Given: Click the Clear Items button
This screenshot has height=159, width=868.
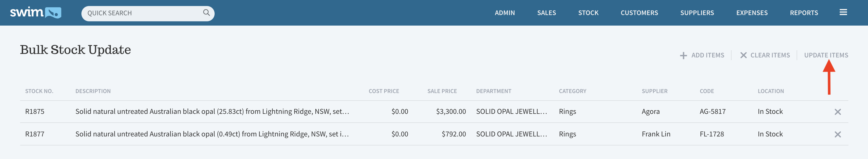Looking at the screenshot, I should point(765,55).
